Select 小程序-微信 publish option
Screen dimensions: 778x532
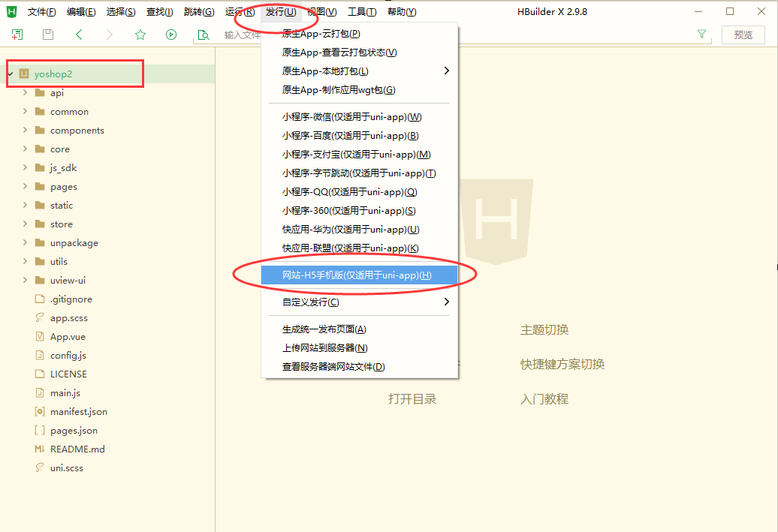pos(359,117)
